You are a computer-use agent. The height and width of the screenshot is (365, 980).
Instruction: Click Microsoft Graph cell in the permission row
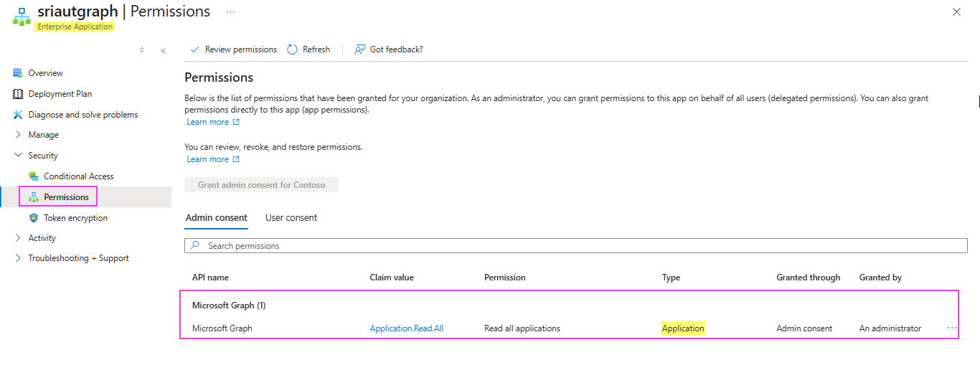222,328
